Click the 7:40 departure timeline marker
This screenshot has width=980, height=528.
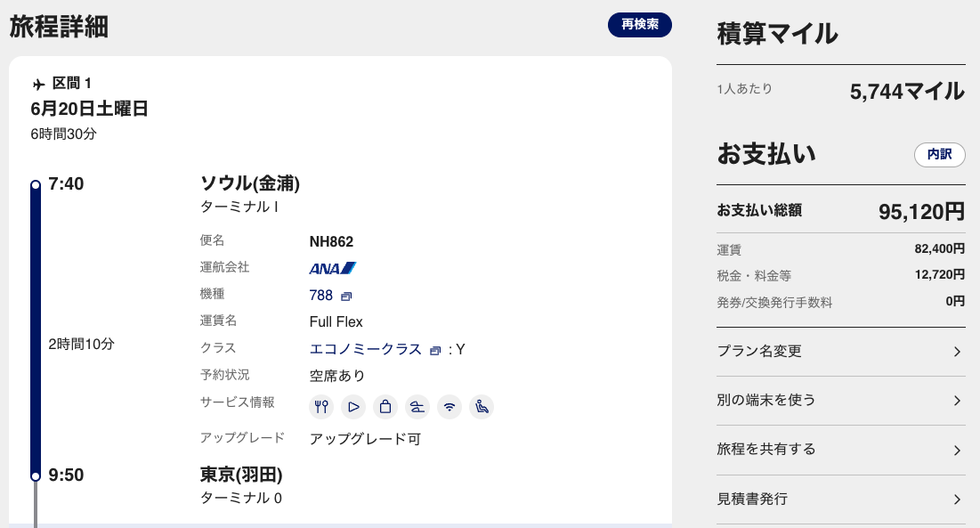click(x=36, y=185)
